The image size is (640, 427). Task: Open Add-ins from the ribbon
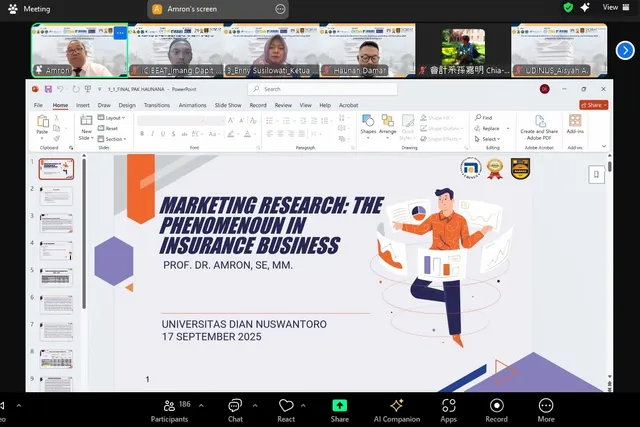click(575, 124)
